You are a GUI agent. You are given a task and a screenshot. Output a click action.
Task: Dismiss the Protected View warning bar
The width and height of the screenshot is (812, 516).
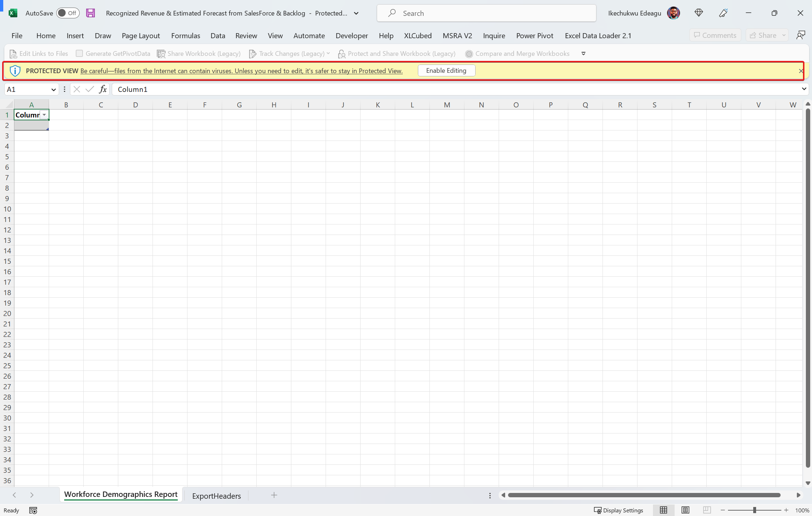click(801, 70)
